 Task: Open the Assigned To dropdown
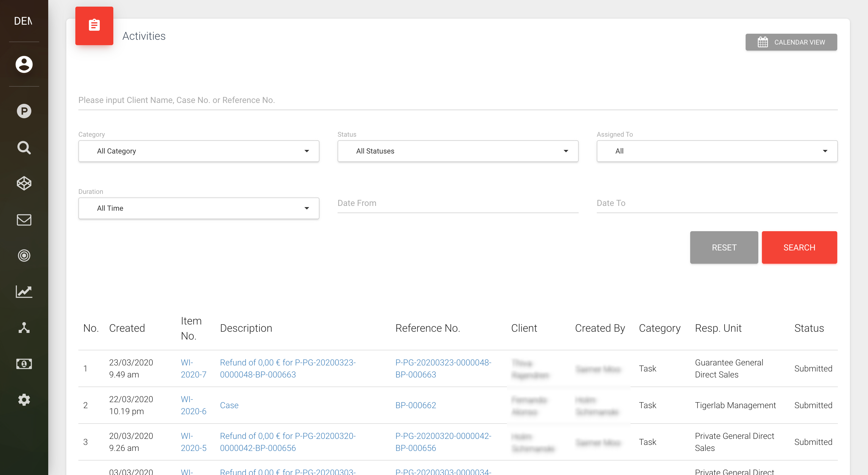pyautogui.click(x=717, y=151)
